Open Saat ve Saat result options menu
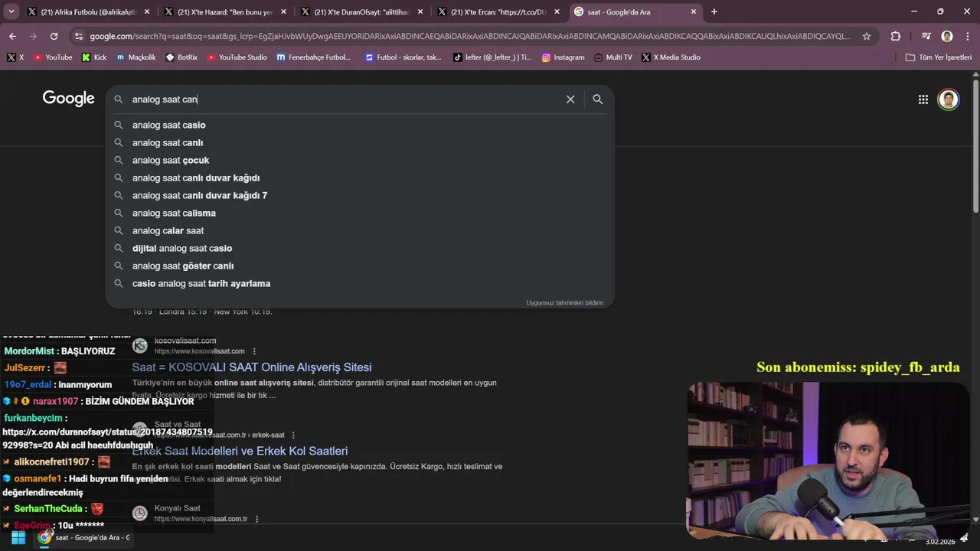Screen dimensions: 980x551 (x=292, y=435)
